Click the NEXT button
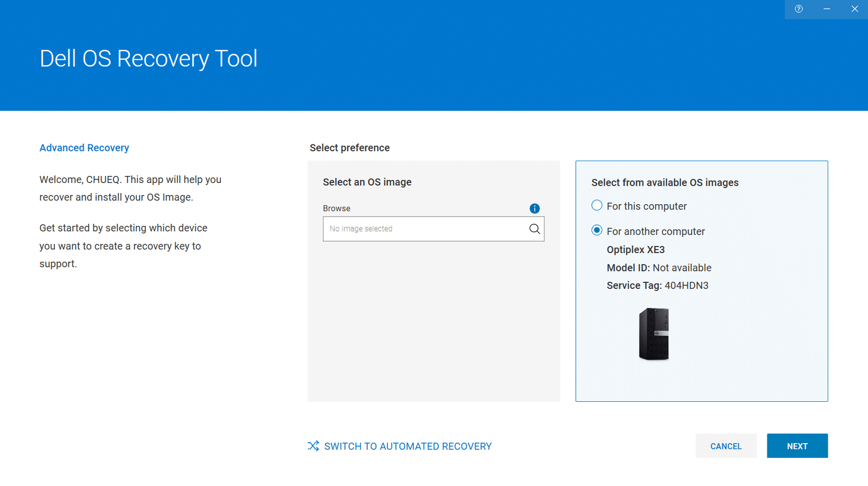The height and width of the screenshot is (486, 868). coord(797,446)
